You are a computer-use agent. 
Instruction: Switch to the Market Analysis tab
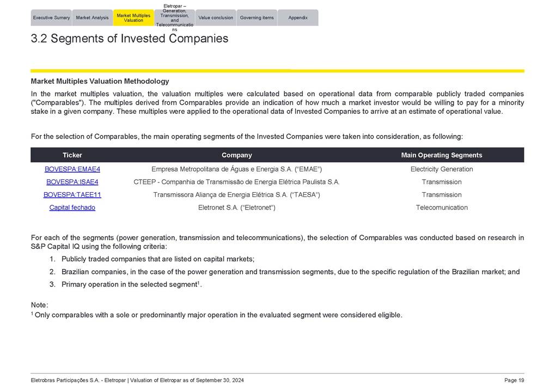click(x=92, y=18)
